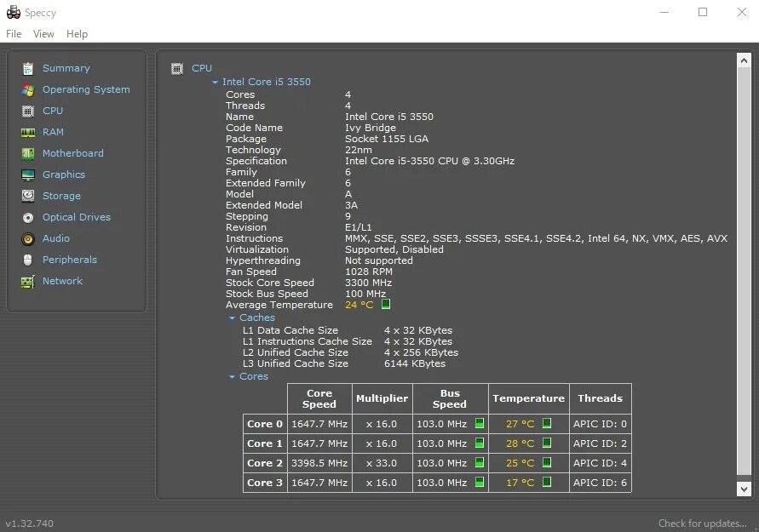
Task: Click the RAM module icon in sidebar
Action: (x=28, y=133)
